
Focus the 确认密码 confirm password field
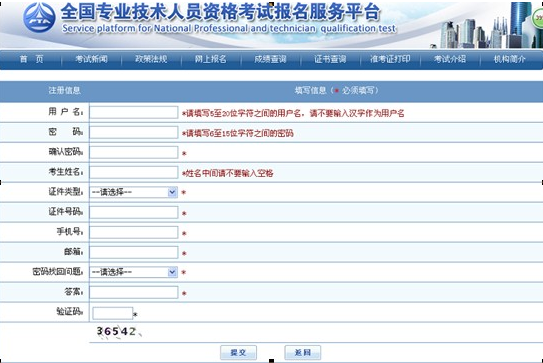134,152
